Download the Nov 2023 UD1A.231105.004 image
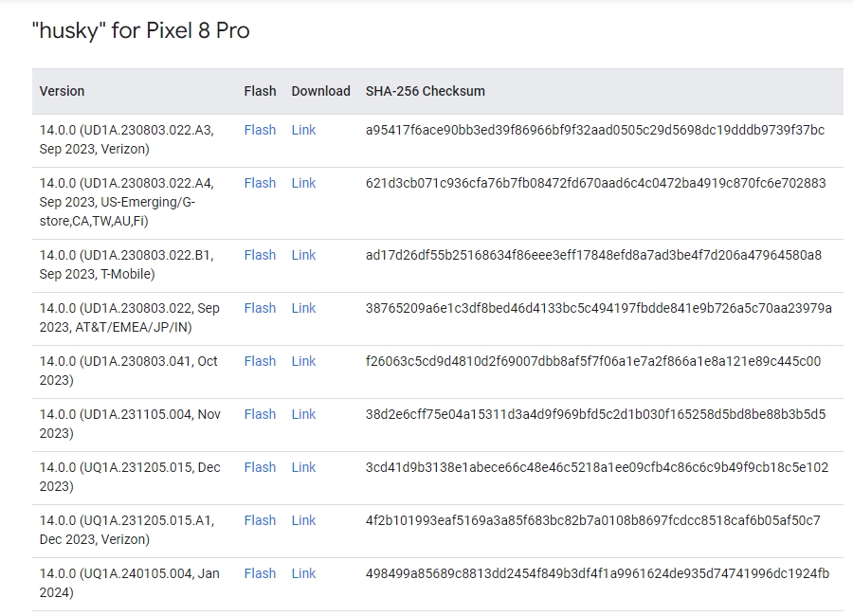Image resolution: width=853 pixels, height=616 pixels. point(303,414)
